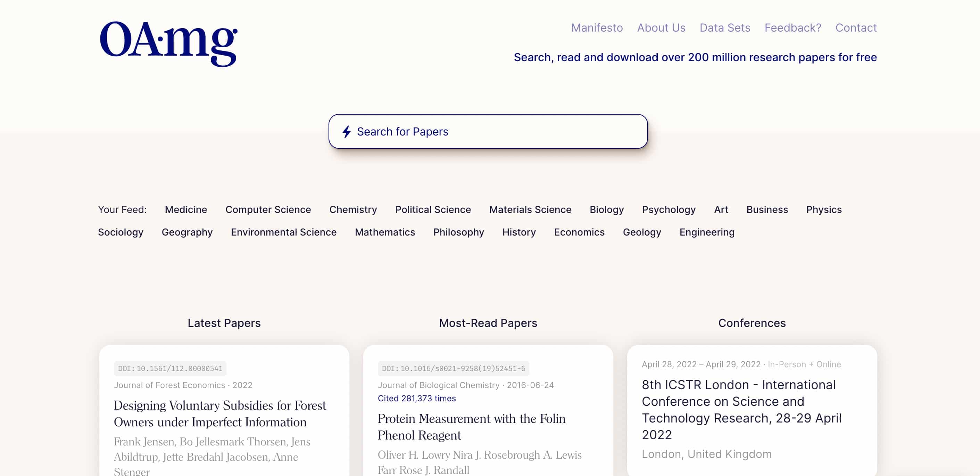Click the Search for Papers field
The width and height of the screenshot is (980, 476).
click(487, 131)
